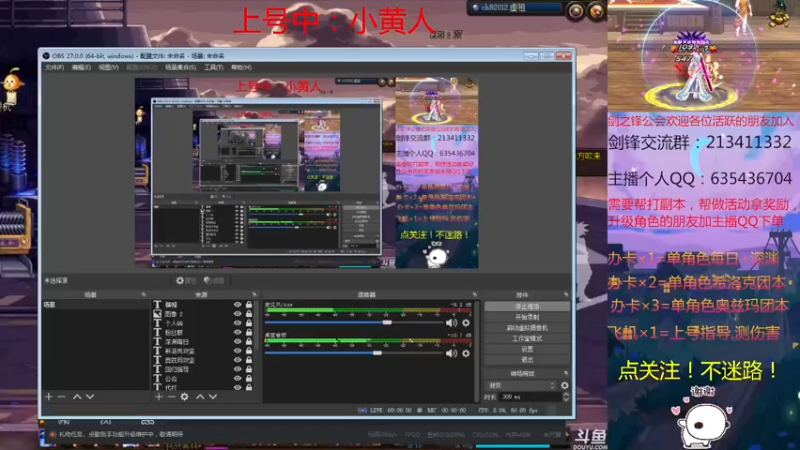Open the 帮助(H) menu

click(241, 67)
